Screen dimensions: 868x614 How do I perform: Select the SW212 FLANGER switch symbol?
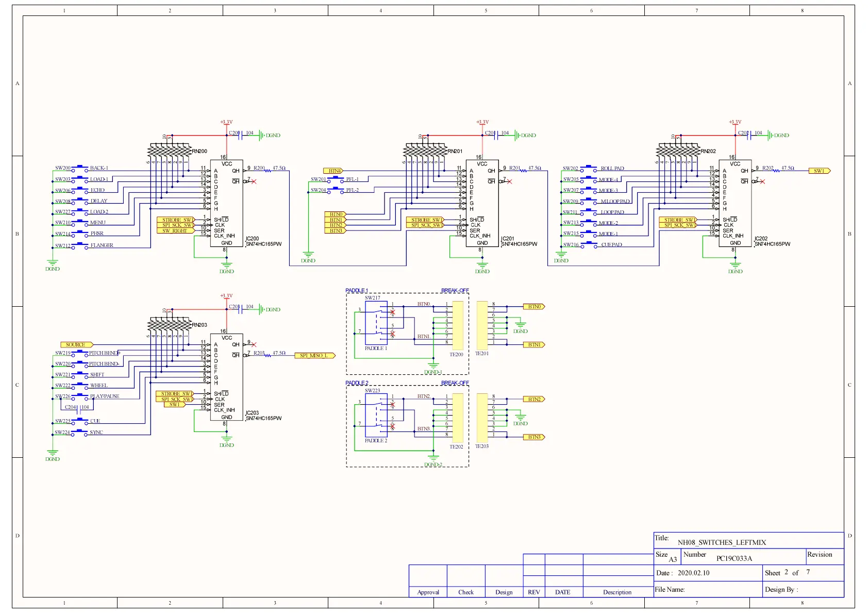[x=80, y=246]
